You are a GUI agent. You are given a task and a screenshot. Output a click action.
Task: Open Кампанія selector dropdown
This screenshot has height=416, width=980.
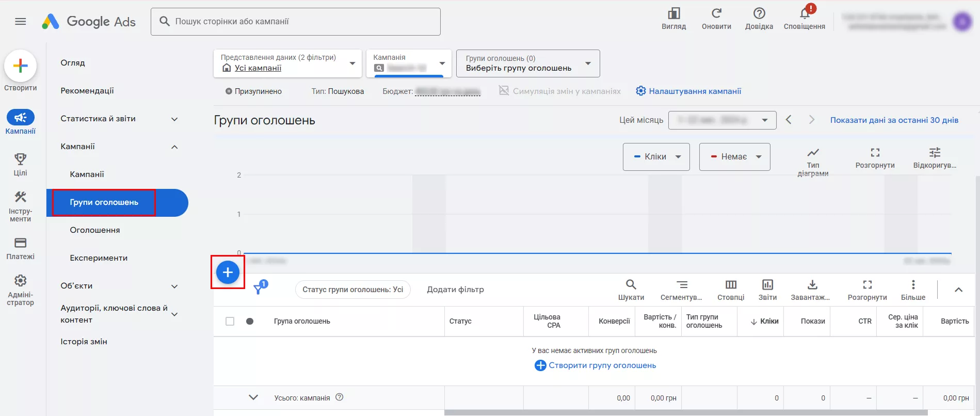click(409, 63)
